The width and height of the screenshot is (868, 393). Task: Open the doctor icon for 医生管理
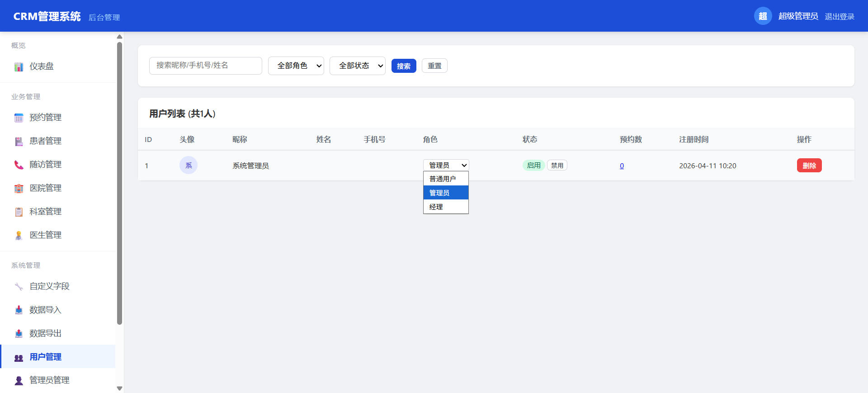19,236
